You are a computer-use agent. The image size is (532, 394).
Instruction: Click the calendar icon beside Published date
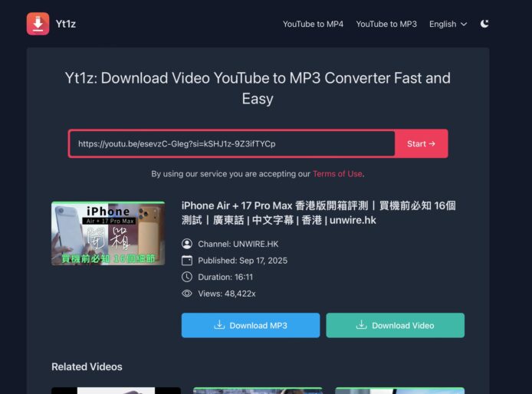(x=187, y=261)
